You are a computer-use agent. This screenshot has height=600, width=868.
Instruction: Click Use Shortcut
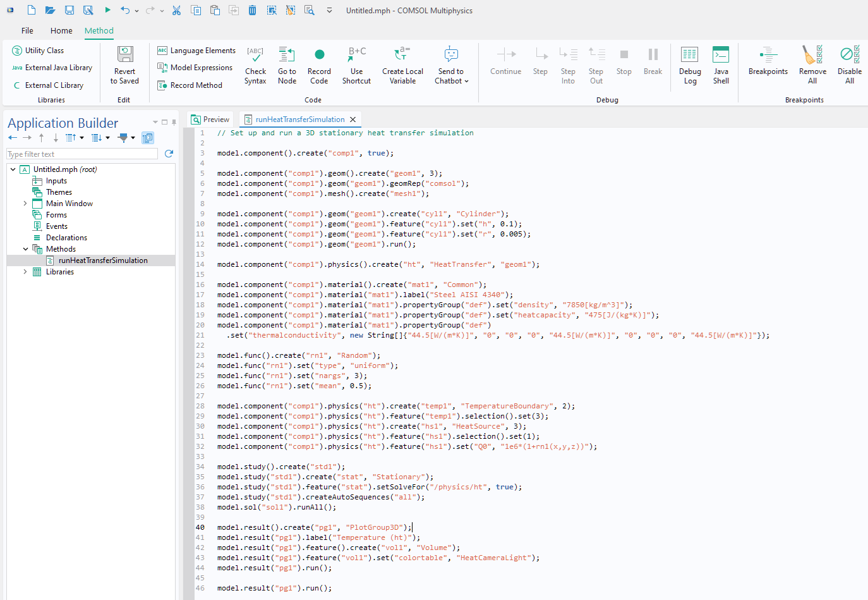coord(356,65)
